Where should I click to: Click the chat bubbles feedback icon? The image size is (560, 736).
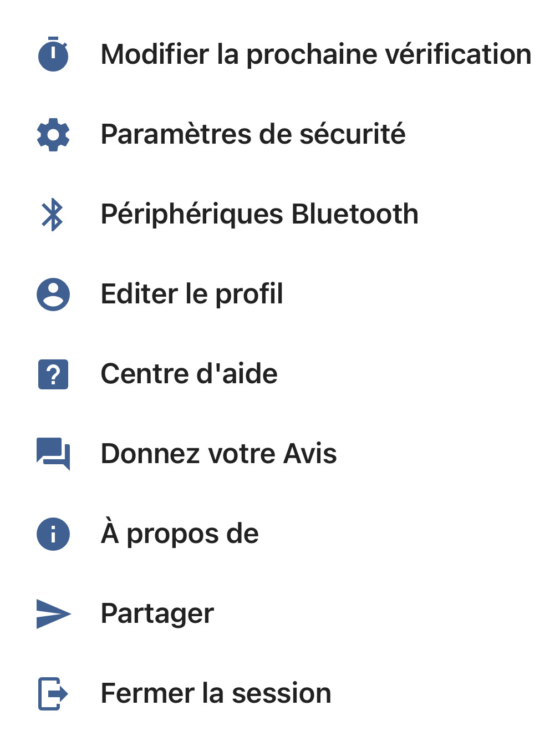tap(53, 454)
